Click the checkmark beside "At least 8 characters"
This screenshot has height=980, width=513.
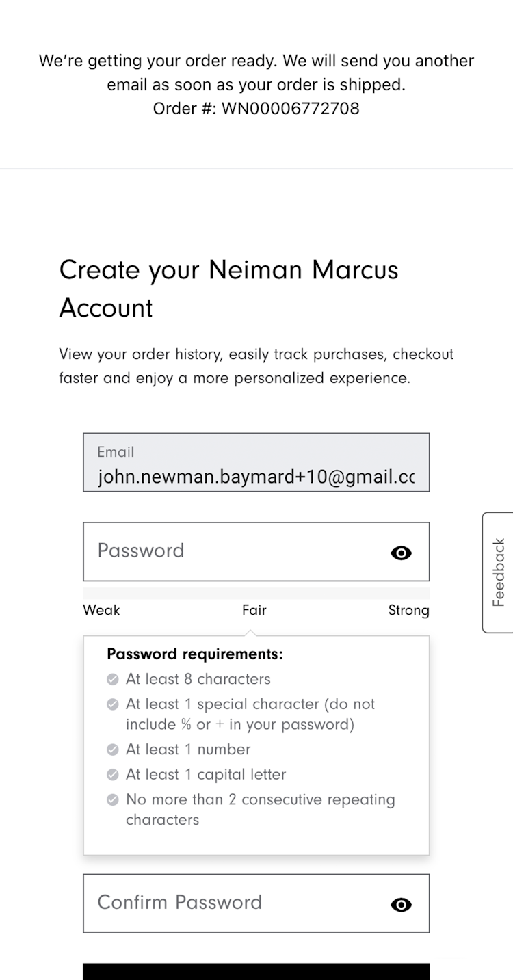113,679
